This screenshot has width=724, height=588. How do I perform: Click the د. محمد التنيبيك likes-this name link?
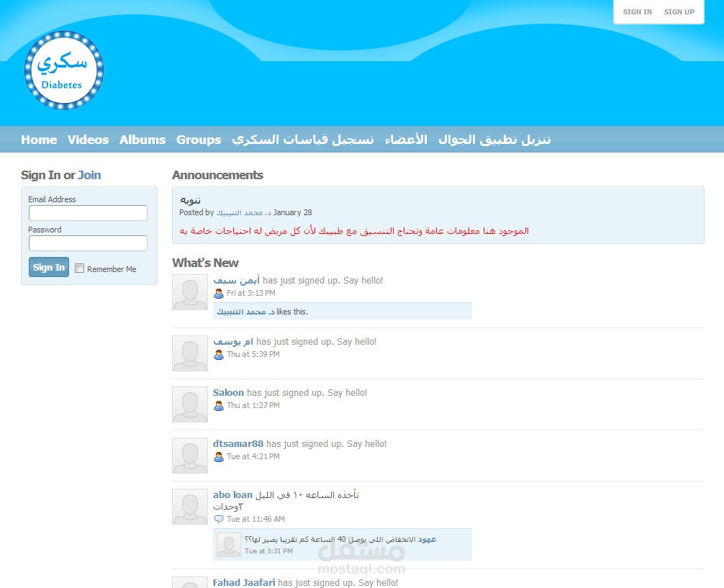pos(245,312)
